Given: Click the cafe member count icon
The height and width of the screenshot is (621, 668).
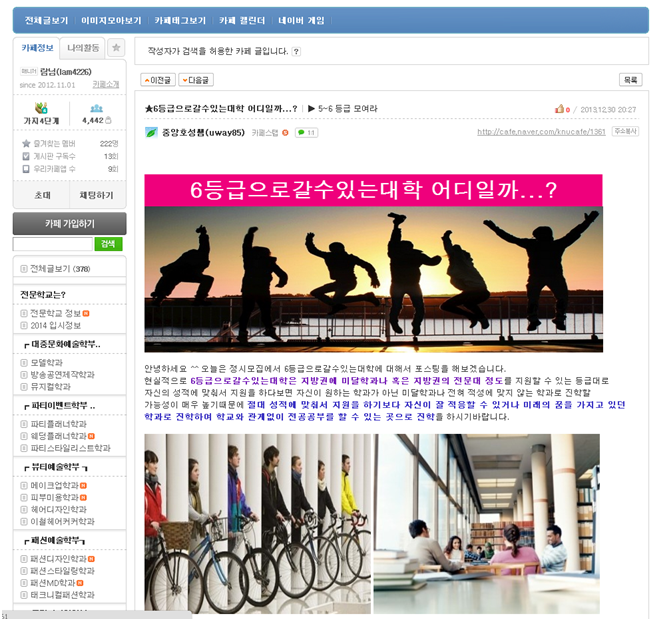Looking at the screenshot, I should (95, 108).
